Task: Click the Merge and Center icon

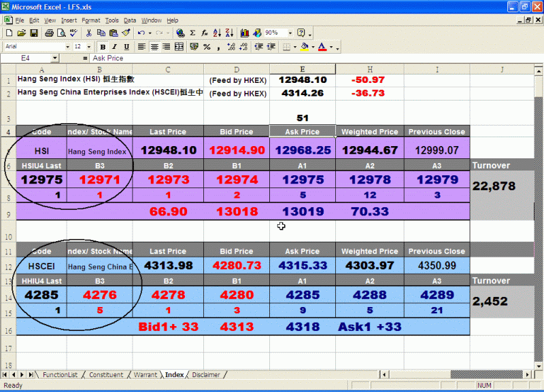Action: point(180,47)
